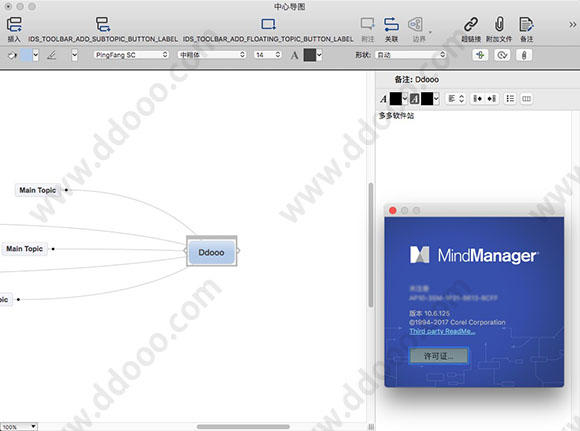The image size is (580, 431).
Task: Close the MindManager about window
Action: (x=393, y=211)
